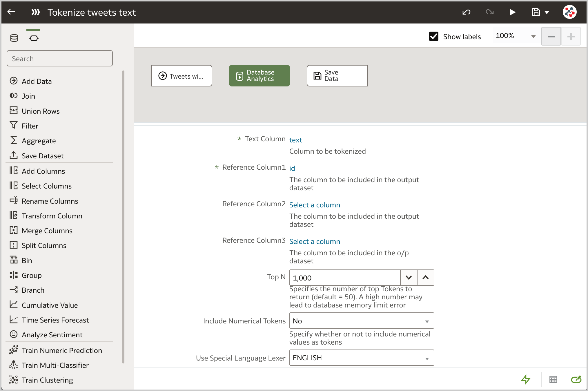Select the Split Columns step
Viewport: 588px width, 391px height.
coord(44,245)
